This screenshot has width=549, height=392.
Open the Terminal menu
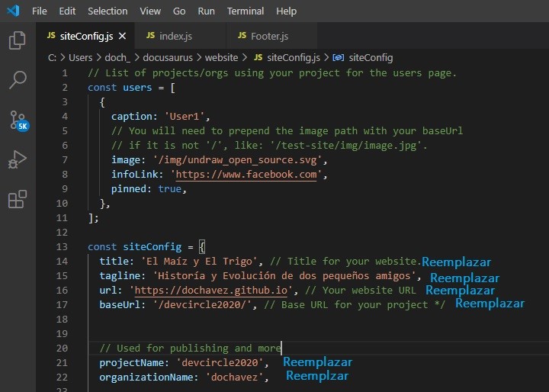pyautogui.click(x=245, y=11)
